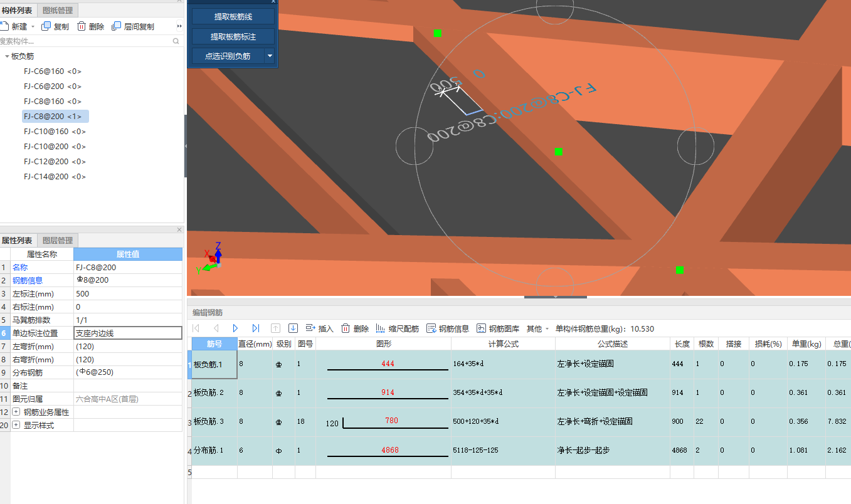
Task: Click 层间复制 copy between floors
Action: click(132, 26)
